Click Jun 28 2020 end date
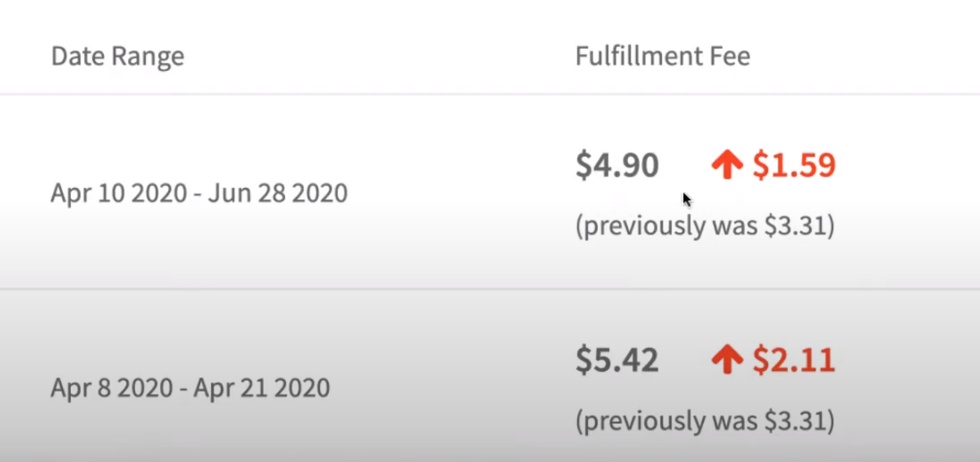The width and height of the screenshot is (980, 462). (278, 194)
